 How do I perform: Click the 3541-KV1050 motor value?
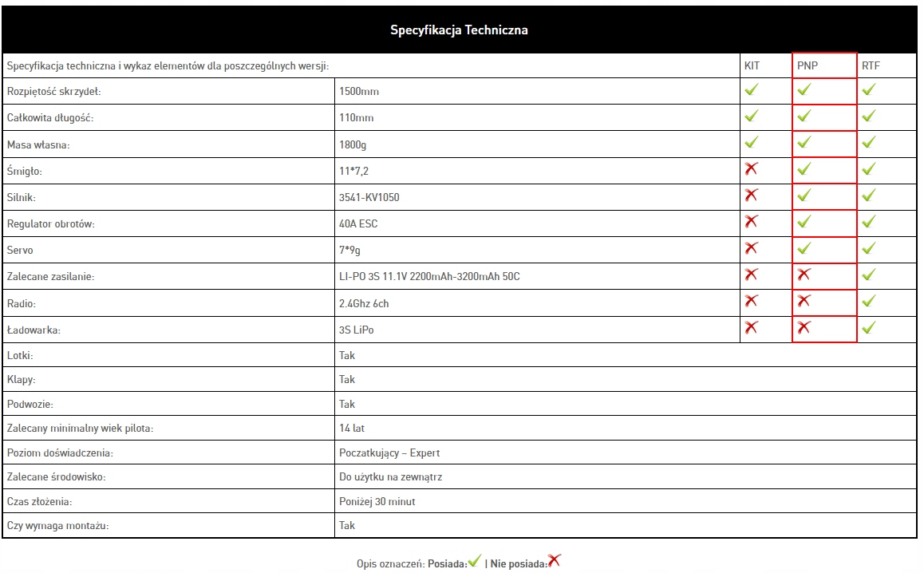(369, 197)
